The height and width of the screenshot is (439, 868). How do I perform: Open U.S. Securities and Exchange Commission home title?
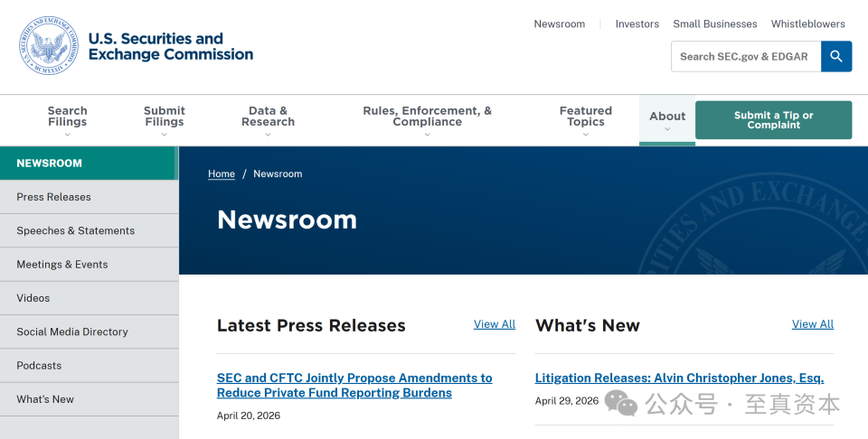coord(171,46)
